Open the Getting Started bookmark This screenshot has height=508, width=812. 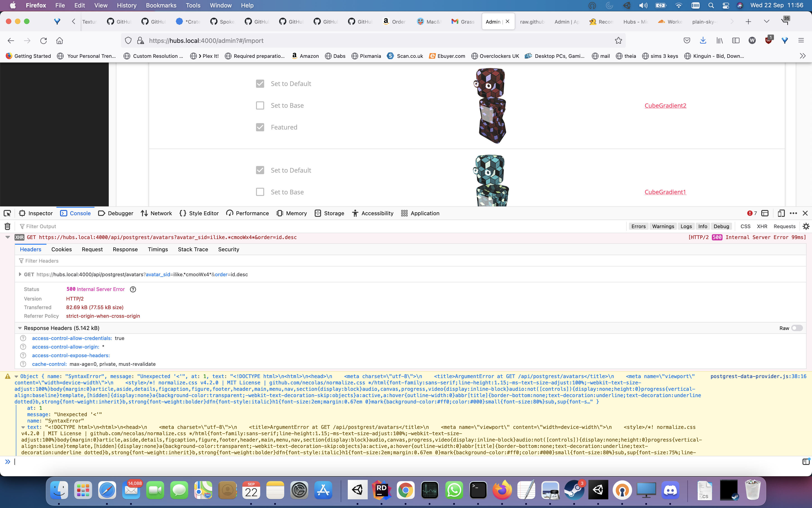coord(29,56)
